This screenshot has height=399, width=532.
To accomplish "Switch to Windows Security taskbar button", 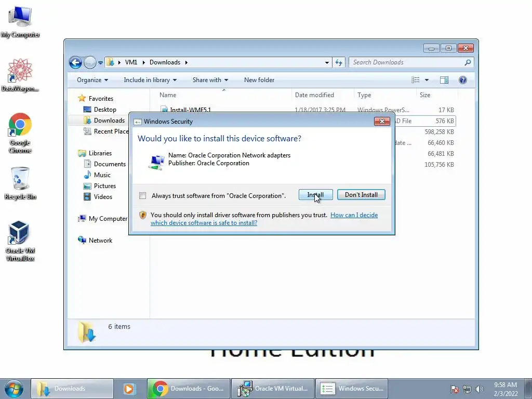I will (x=352, y=389).
